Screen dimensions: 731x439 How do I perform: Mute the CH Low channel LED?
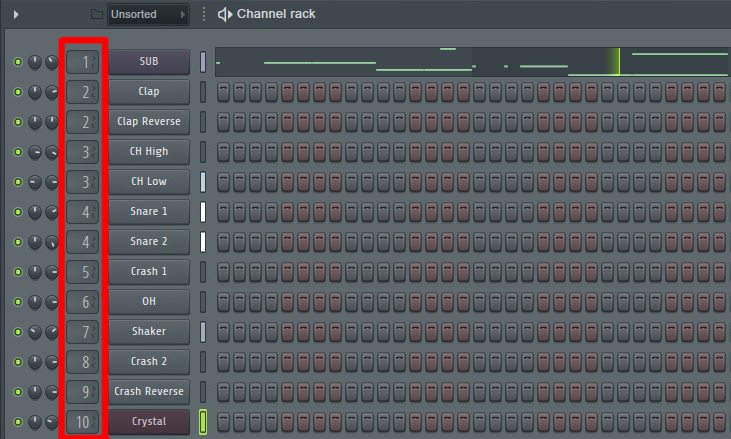coord(18,182)
